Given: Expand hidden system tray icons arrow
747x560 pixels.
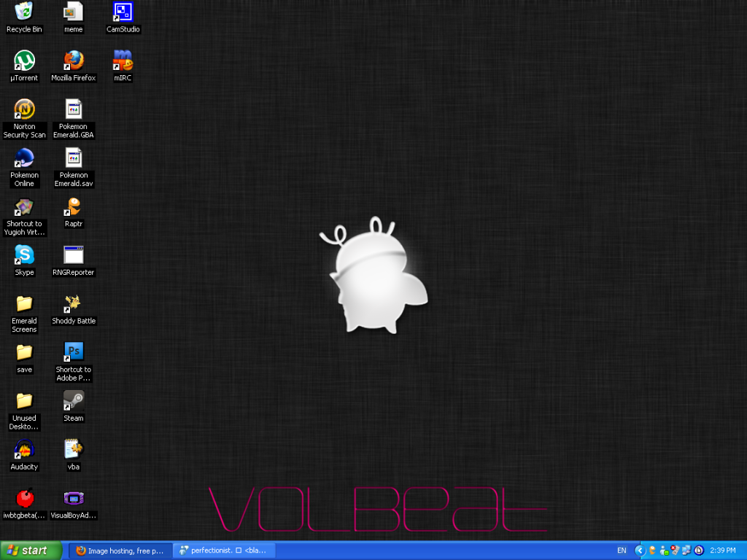Looking at the screenshot, I should click(640, 551).
